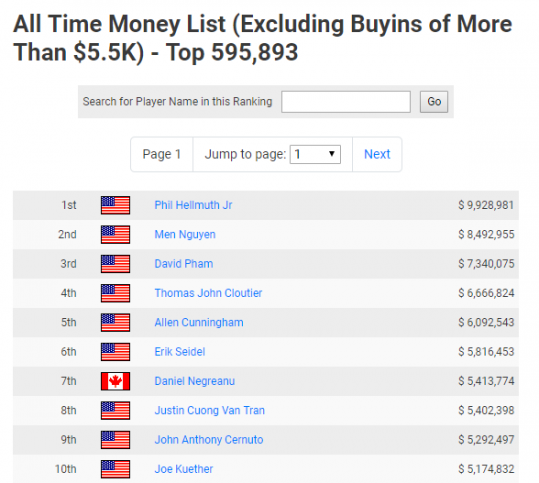
Task: Select the Erik Seidel player link
Action: tap(180, 352)
